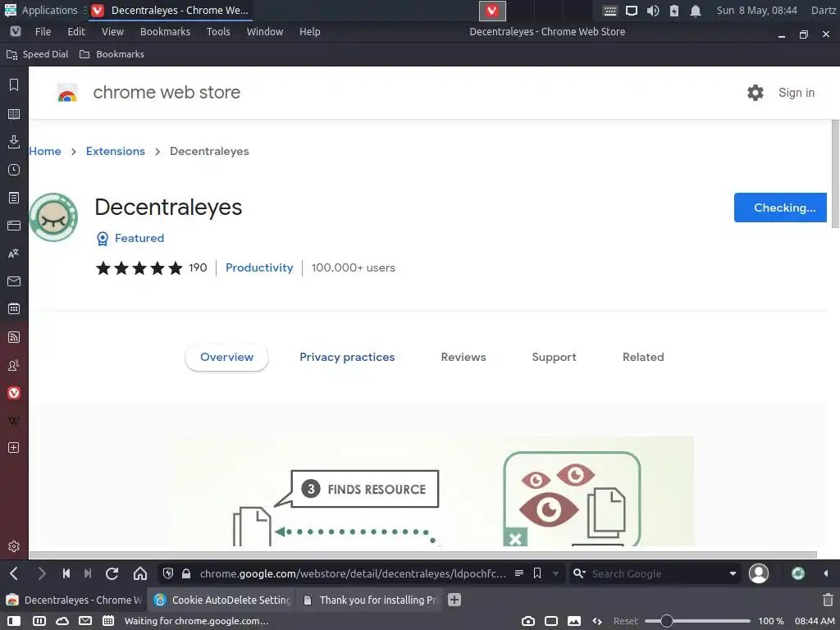Open the Edit menu
The width and height of the screenshot is (840, 630).
click(76, 32)
